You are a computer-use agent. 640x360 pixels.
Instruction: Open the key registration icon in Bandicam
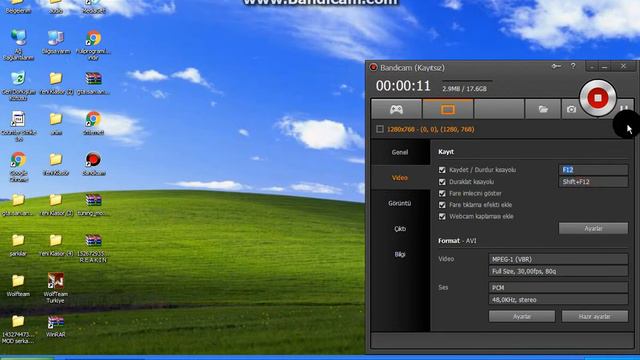pos(556,66)
